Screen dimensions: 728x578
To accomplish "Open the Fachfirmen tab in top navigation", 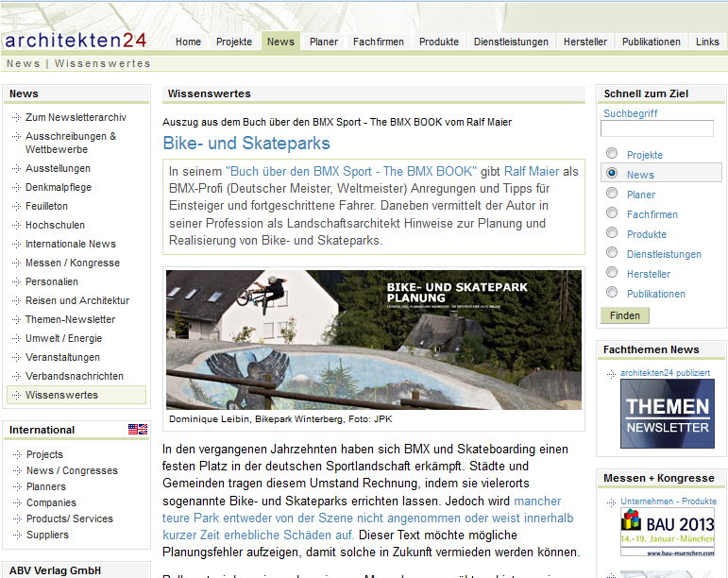I will click(x=379, y=42).
